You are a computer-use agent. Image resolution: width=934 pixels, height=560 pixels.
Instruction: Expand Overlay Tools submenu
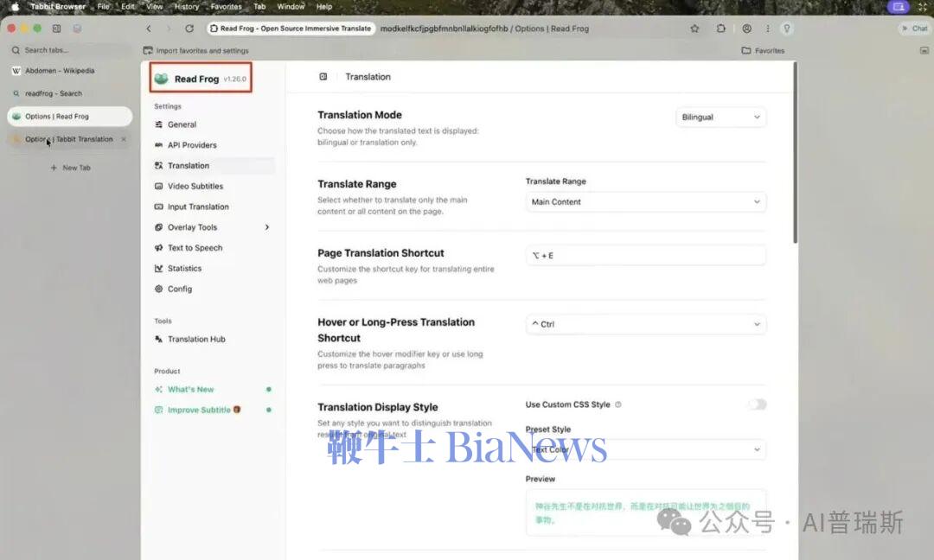(x=266, y=227)
